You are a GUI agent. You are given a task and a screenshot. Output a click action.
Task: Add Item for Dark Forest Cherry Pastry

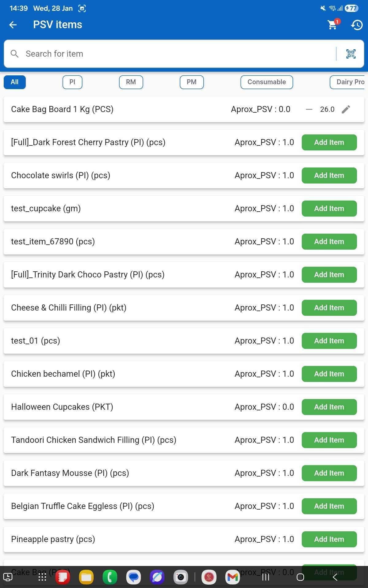pyautogui.click(x=329, y=142)
